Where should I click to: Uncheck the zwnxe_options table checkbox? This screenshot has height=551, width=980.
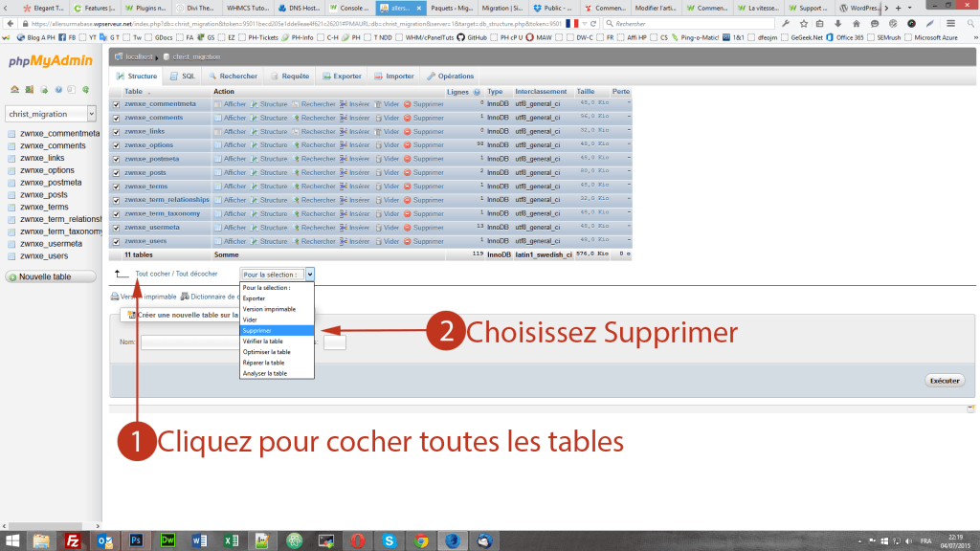click(116, 145)
